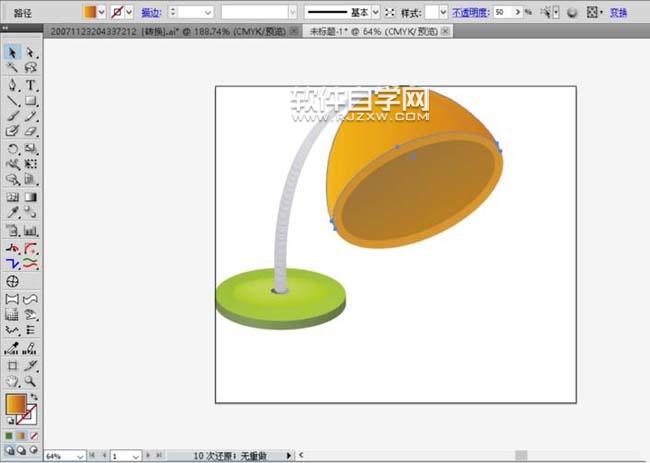Set paint mode to Gradient
The image size is (650, 463).
click(21, 436)
